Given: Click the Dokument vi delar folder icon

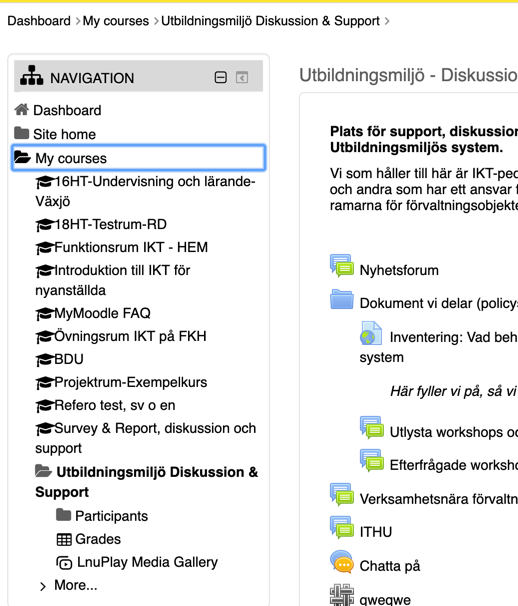Looking at the screenshot, I should click(342, 299).
